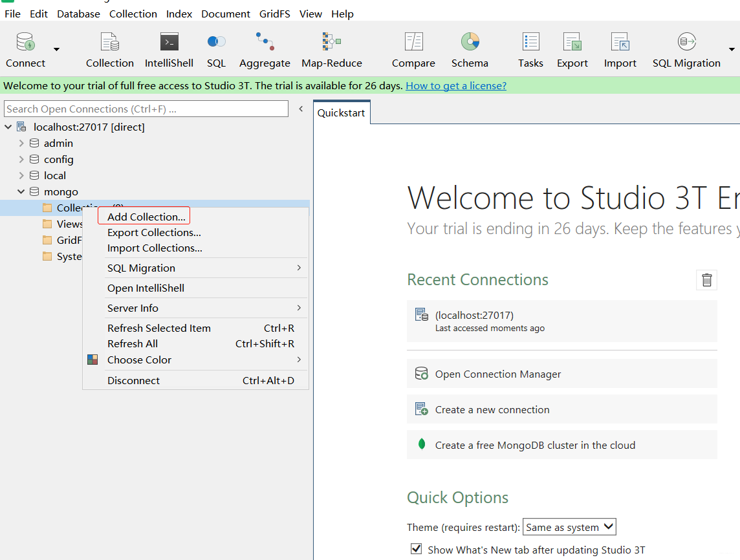Open IntelliShell from the toolbar
Viewport: 740px width, 560px height.
tap(169, 50)
